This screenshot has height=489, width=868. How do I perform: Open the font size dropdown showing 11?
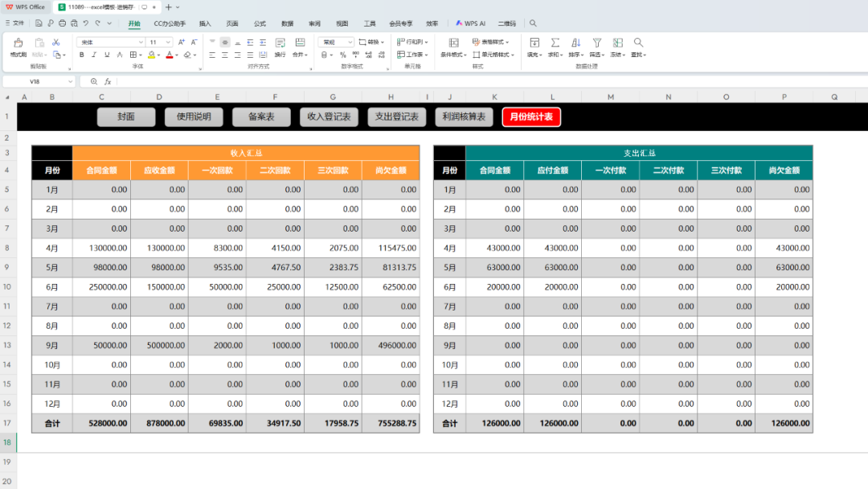168,42
